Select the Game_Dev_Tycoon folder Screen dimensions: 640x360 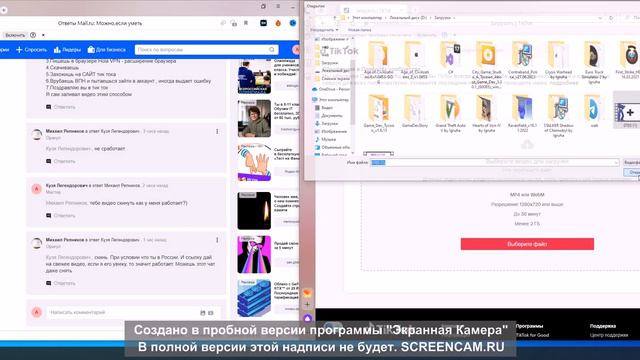(x=378, y=113)
